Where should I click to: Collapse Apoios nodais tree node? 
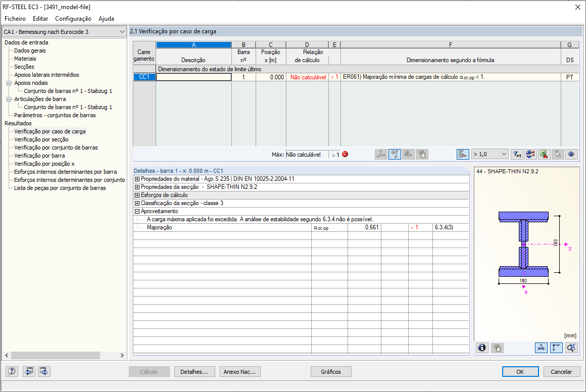(9, 83)
